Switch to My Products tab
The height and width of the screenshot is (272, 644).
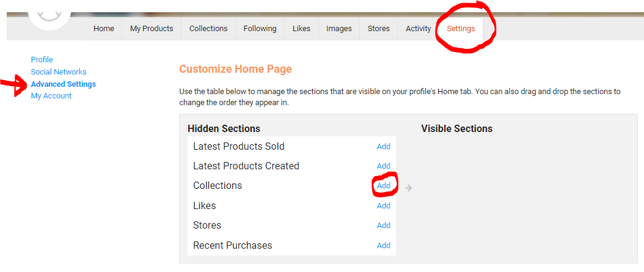(x=152, y=29)
